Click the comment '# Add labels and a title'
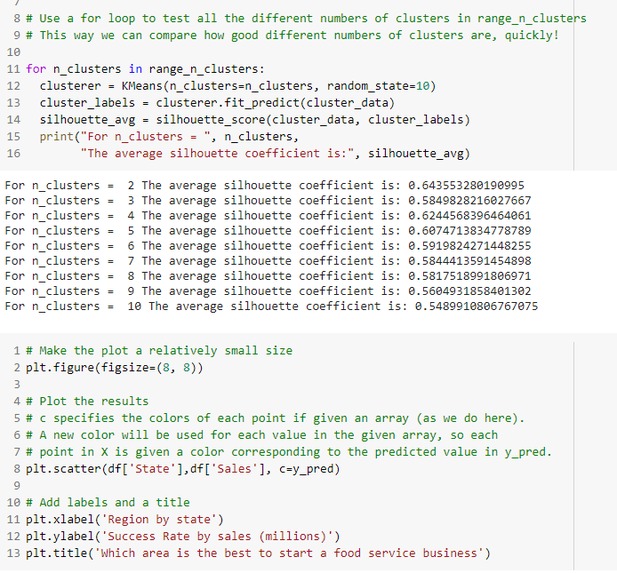617x573 pixels. [108, 503]
